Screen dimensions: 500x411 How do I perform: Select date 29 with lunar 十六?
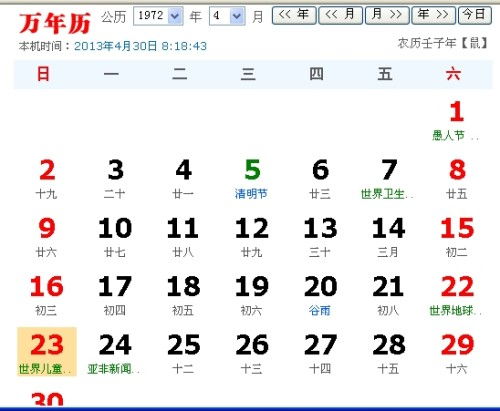pyautogui.click(x=457, y=354)
